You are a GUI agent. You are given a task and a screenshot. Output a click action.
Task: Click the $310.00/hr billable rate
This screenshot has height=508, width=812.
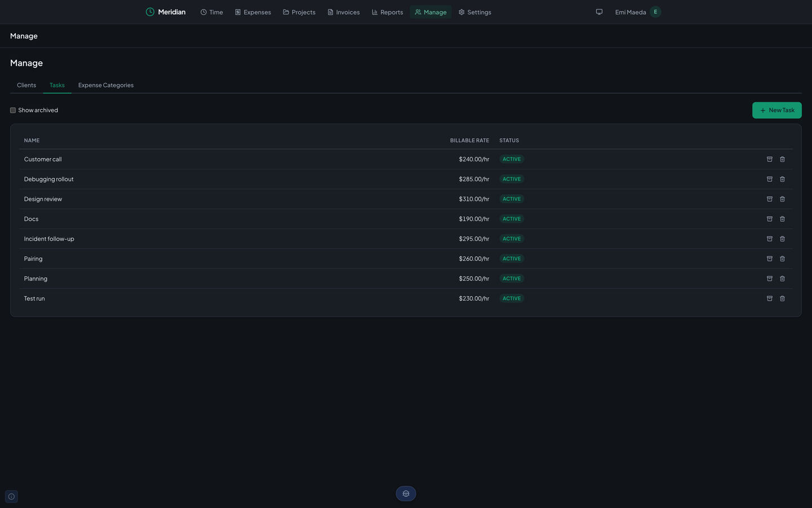point(474,199)
